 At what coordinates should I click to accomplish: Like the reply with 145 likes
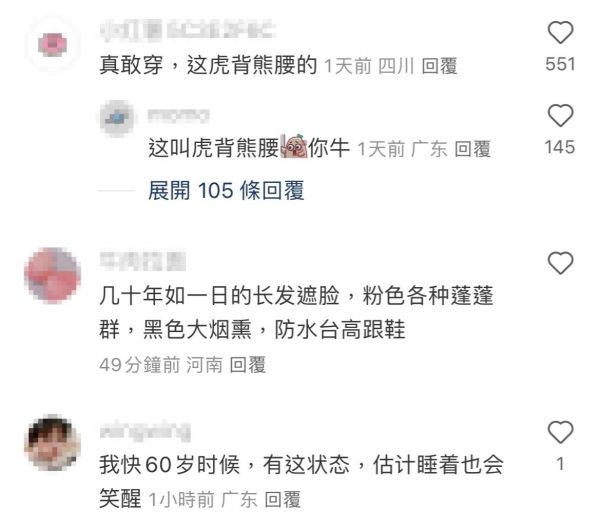[560, 115]
